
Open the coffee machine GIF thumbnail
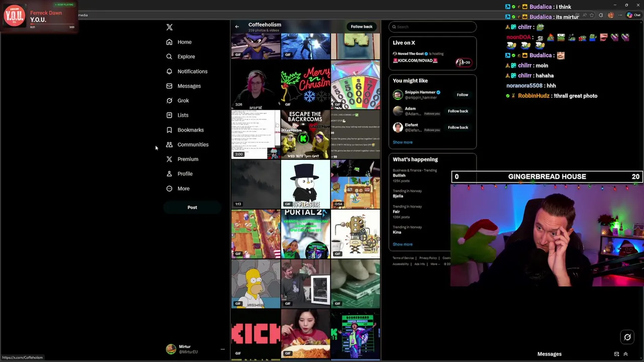coord(355,234)
